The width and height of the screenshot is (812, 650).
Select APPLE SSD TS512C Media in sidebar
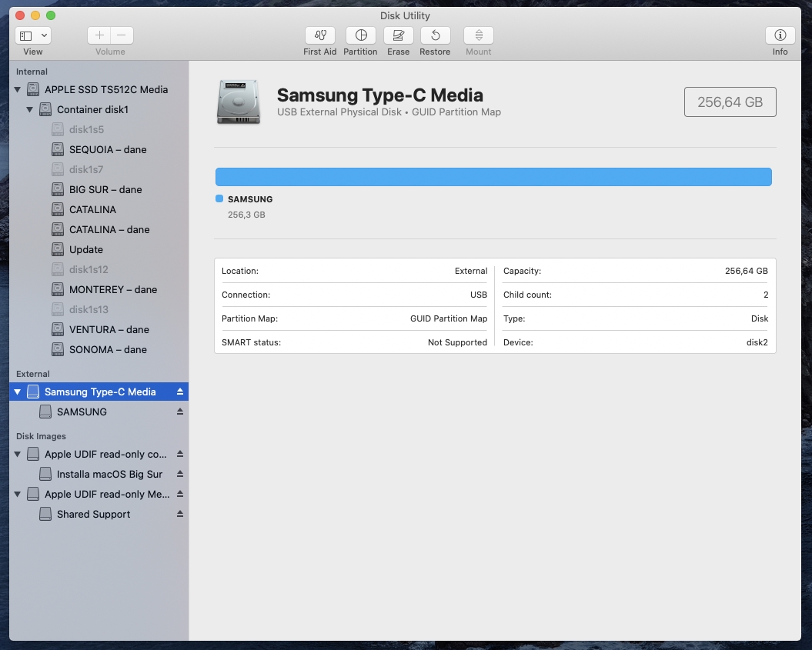(99, 89)
